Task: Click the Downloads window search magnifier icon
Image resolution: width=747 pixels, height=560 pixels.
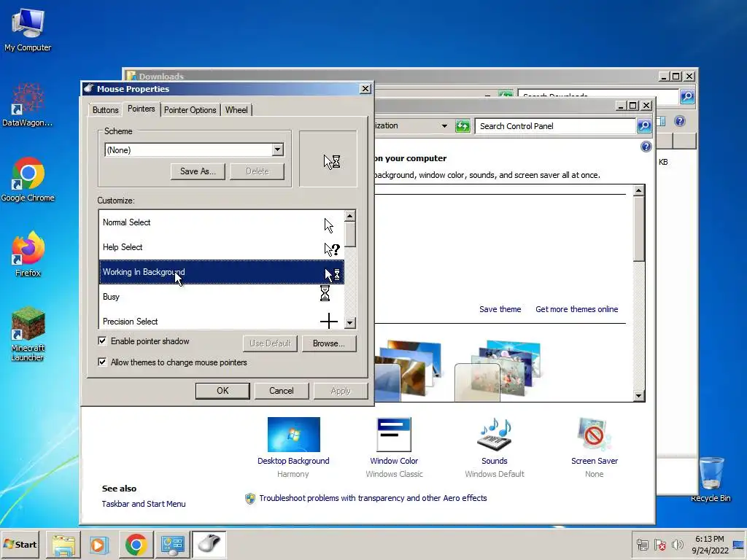Action: (687, 97)
